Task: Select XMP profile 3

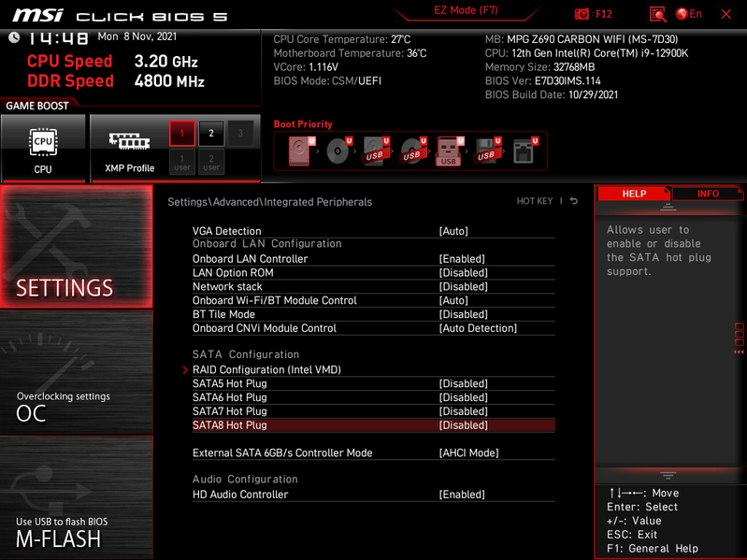Action: [240, 134]
